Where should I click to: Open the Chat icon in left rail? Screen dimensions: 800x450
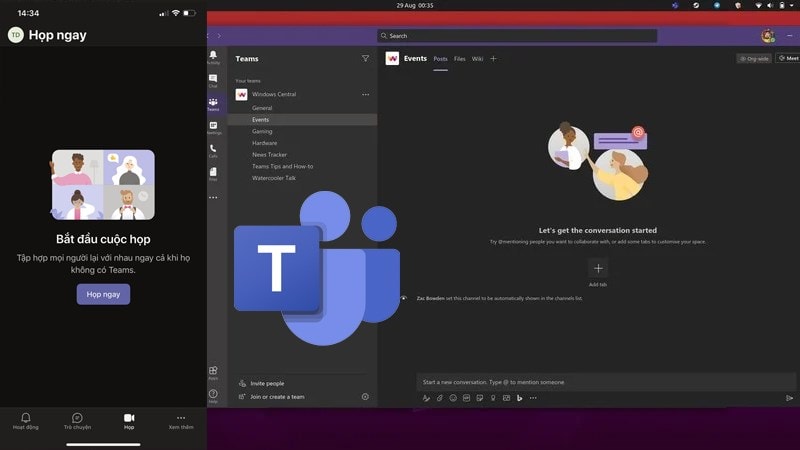tap(213, 81)
